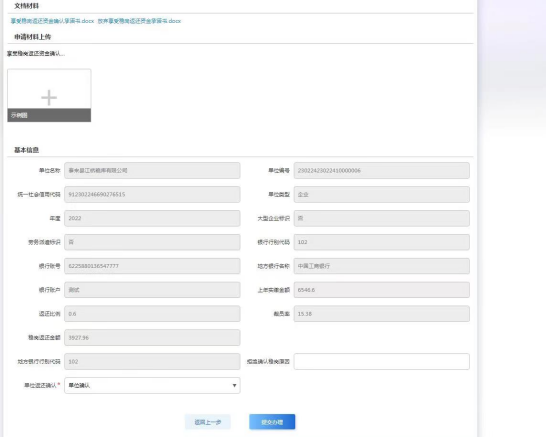Image resolution: width=546 pixels, height=437 pixels.
Task: Click the layoff rate field showing 15.38
Action: [x=382, y=314]
